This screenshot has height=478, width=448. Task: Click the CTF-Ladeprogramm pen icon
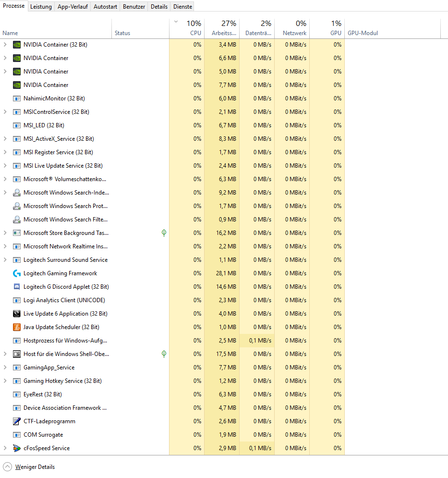[x=17, y=421]
